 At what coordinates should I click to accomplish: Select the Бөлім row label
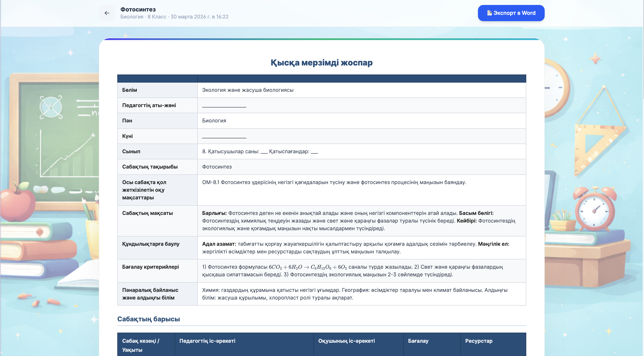click(129, 90)
